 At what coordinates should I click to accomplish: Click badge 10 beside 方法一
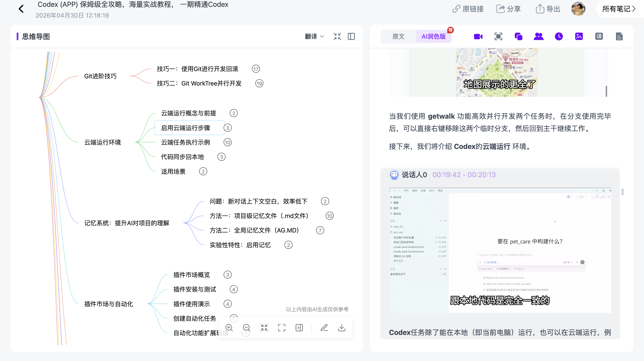click(x=329, y=216)
